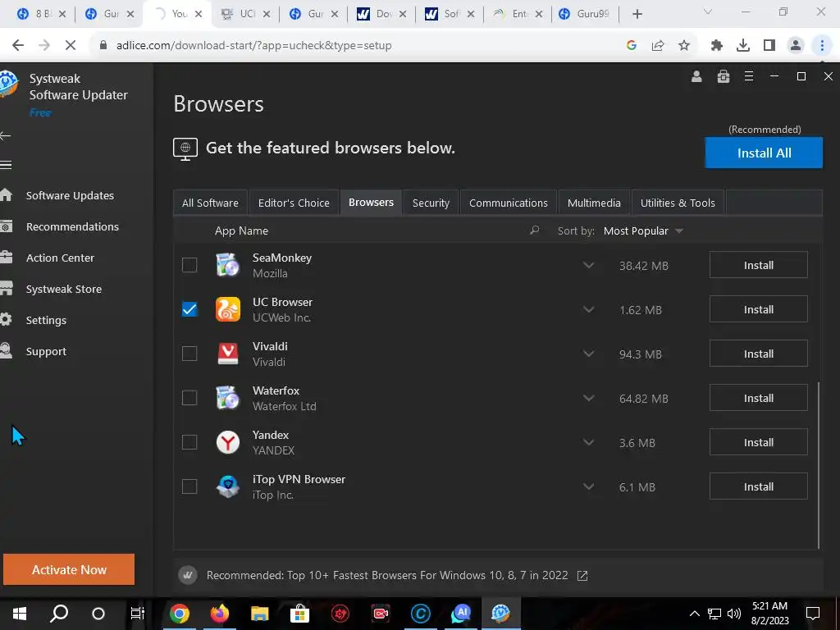Check the Yandex checkbox

click(x=189, y=442)
